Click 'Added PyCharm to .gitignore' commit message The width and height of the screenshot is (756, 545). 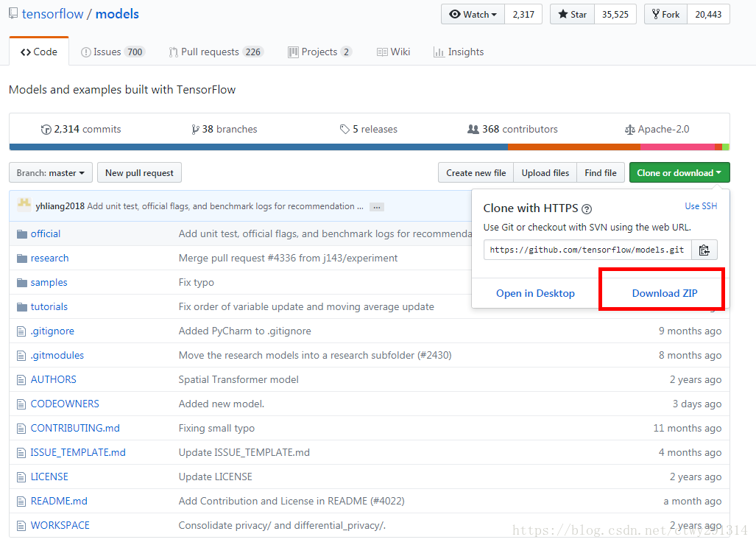coord(245,331)
